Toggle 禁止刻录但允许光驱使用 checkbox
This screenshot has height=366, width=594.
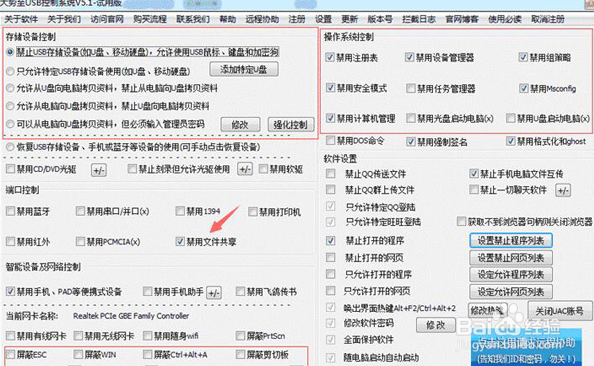(132, 169)
